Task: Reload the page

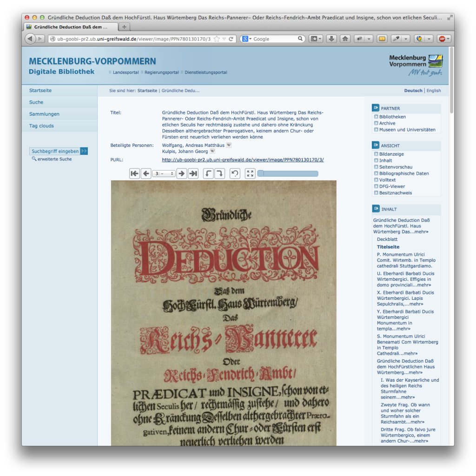Action: coord(231,39)
